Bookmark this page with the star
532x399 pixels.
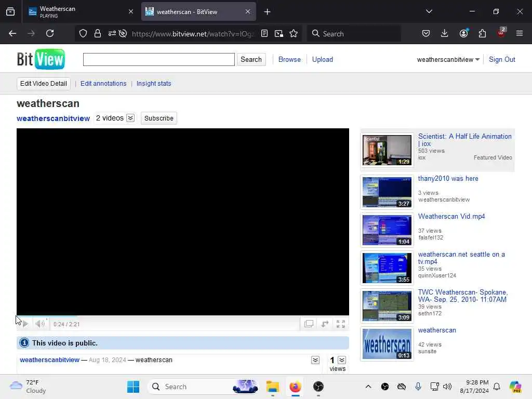[294, 33]
